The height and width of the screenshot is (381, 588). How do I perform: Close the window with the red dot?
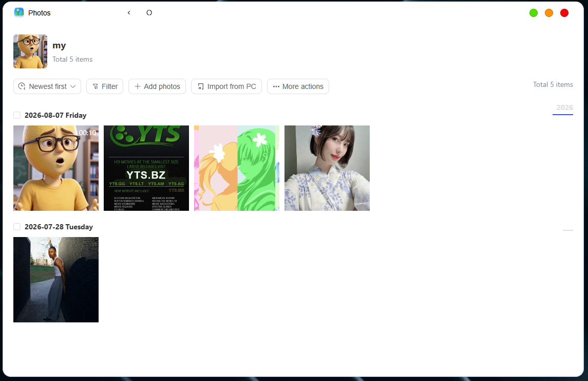tap(564, 13)
